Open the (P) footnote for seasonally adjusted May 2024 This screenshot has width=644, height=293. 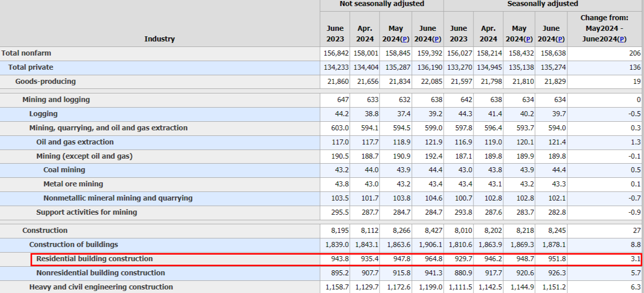[x=527, y=39]
